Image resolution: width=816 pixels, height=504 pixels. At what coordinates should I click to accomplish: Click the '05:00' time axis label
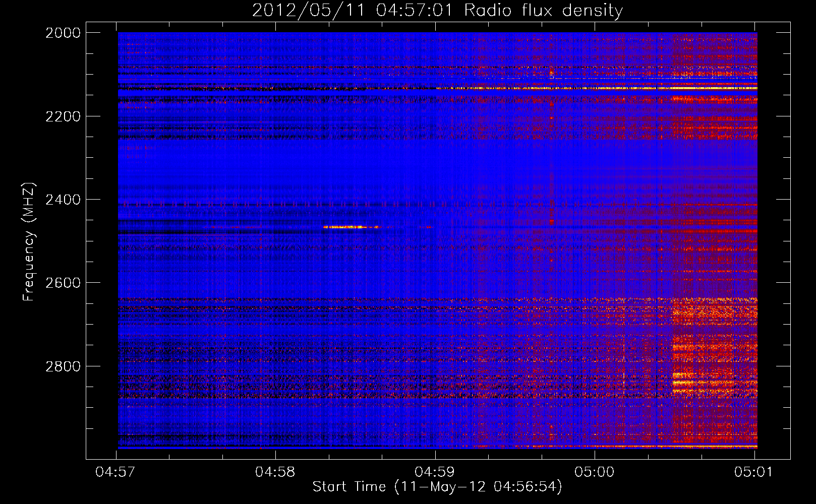pyautogui.click(x=595, y=472)
